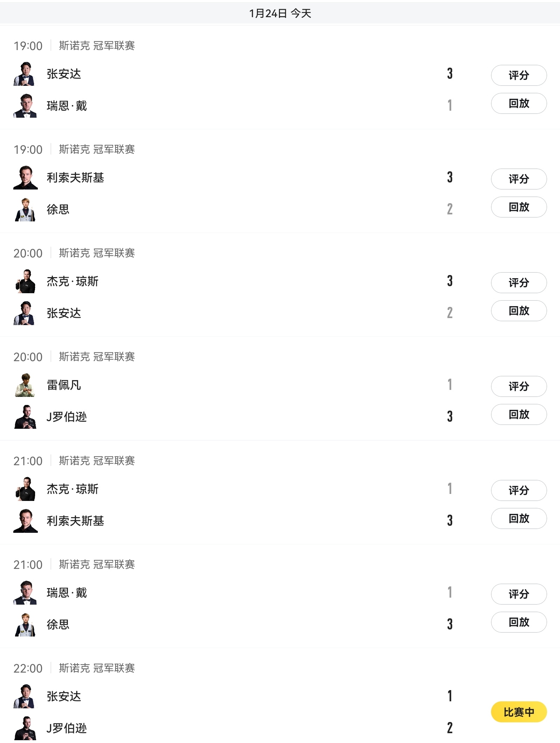The image size is (560, 743).
Task: Watch 回放 for 利索夫斯基 vs 徐思 match
Action: coord(519,207)
